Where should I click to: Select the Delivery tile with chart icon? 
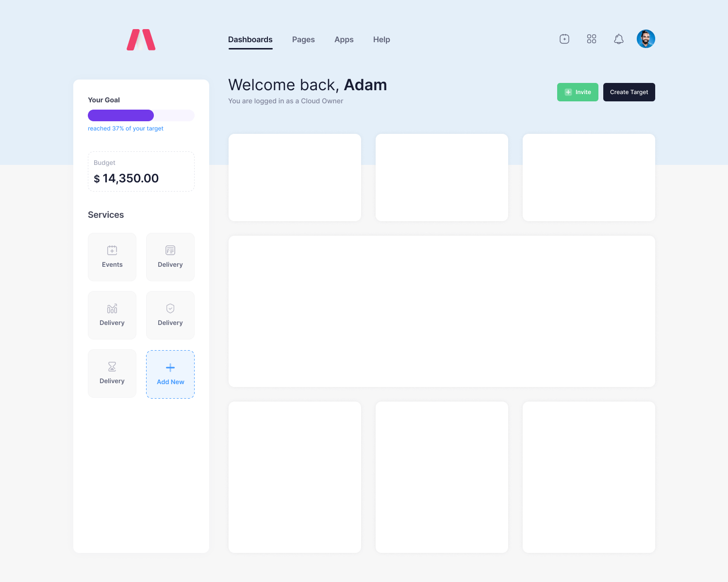click(x=112, y=315)
